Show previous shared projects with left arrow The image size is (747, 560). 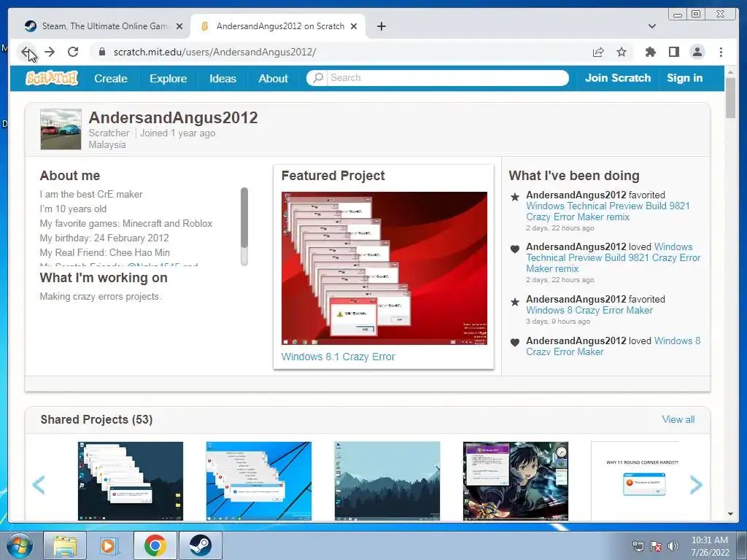(x=39, y=485)
